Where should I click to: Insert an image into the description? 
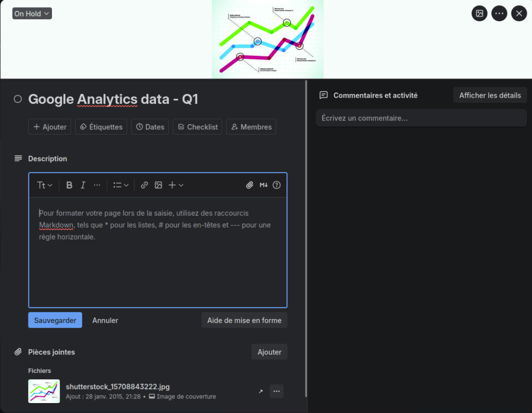[158, 185]
